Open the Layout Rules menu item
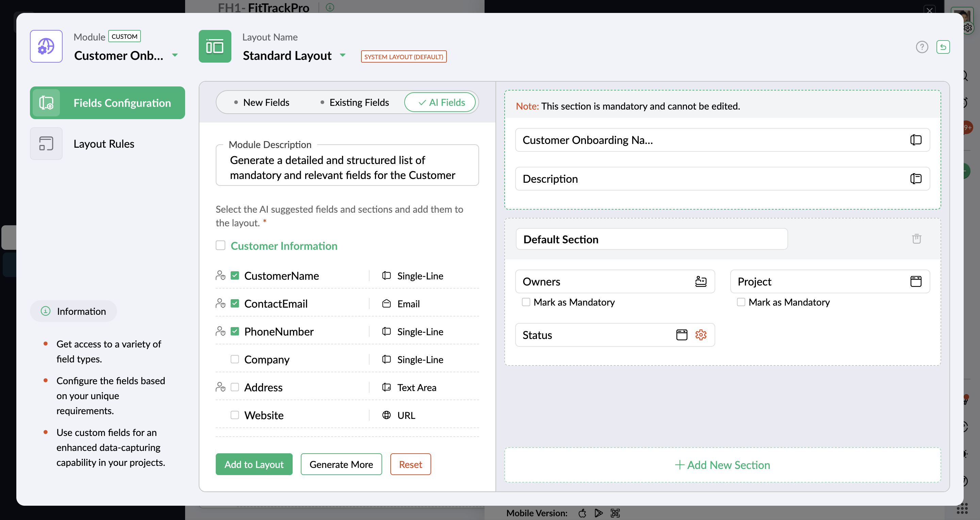The width and height of the screenshot is (980, 520). point(103,144)
